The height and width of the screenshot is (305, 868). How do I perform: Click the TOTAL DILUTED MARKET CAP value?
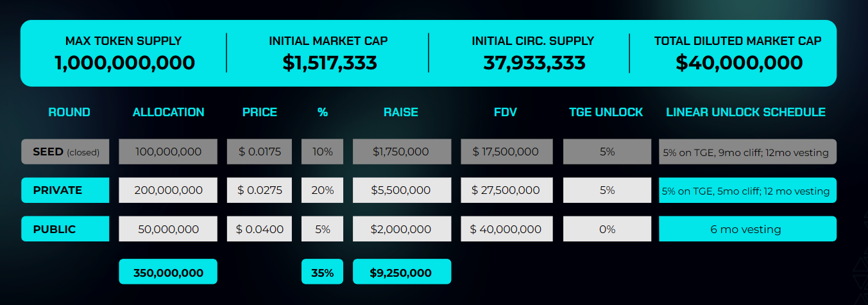click(738, 63)
